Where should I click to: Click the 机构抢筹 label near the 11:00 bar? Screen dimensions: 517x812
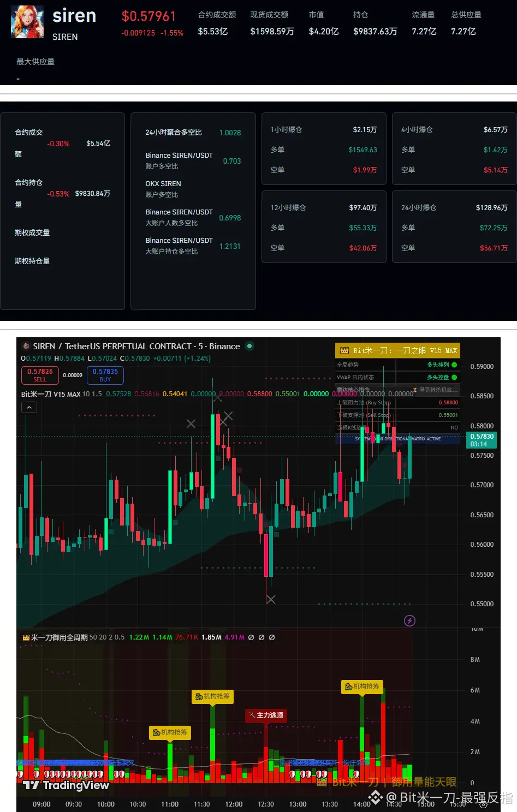click(x=170, y=732)
